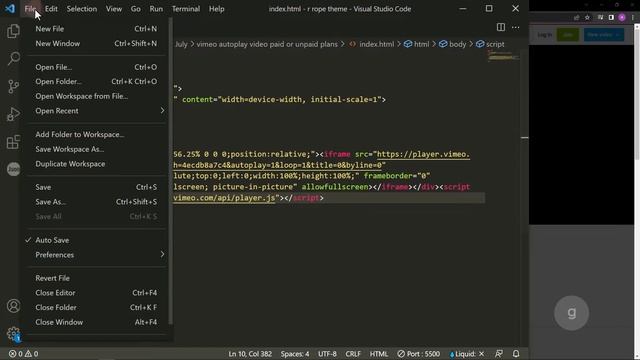Toggle the Auto Save option
640x360 pixels.
[x=96, y=240]
